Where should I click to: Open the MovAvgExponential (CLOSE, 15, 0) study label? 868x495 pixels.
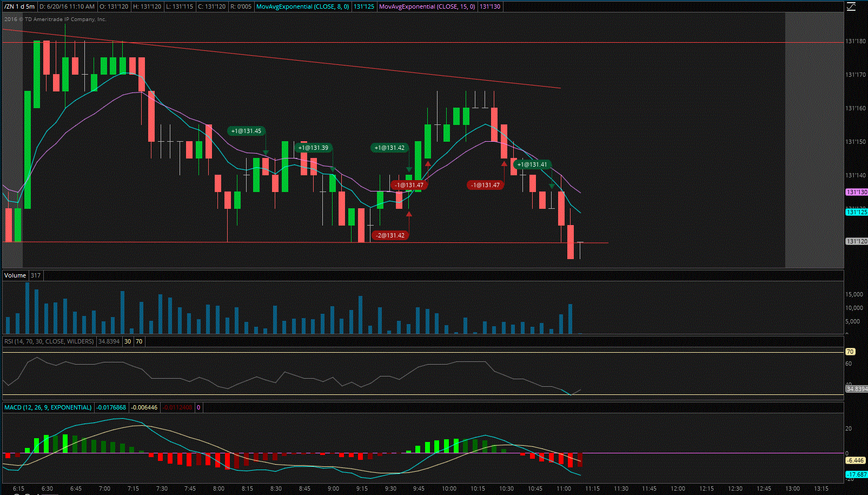[x=427, y=6]
